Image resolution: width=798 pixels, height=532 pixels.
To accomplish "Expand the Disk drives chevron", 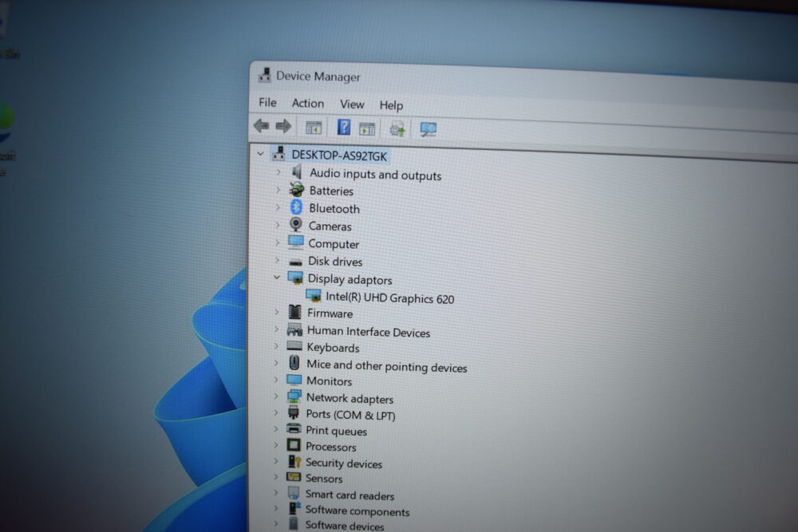I will click(x=278, y=260).
